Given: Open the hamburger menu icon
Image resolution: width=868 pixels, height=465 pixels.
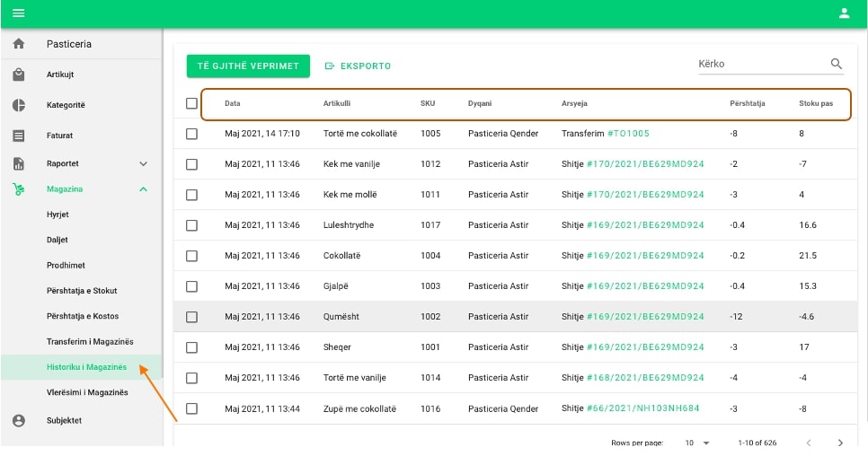Looking at the screenshot, I should [18, 13].
